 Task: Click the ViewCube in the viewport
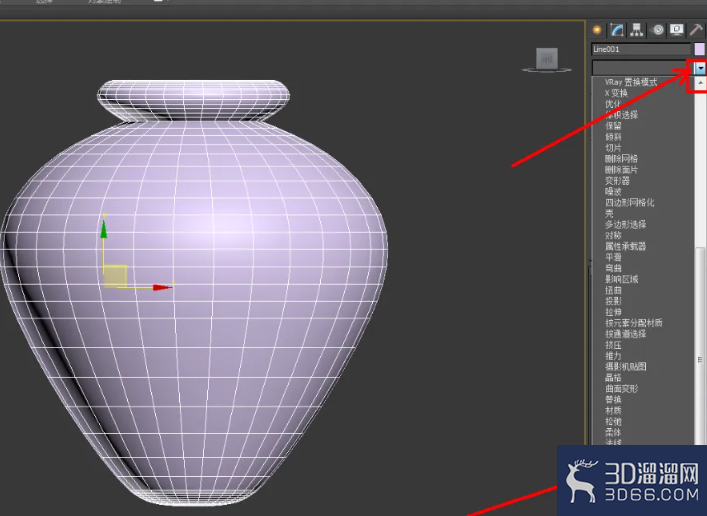point(546,60)
